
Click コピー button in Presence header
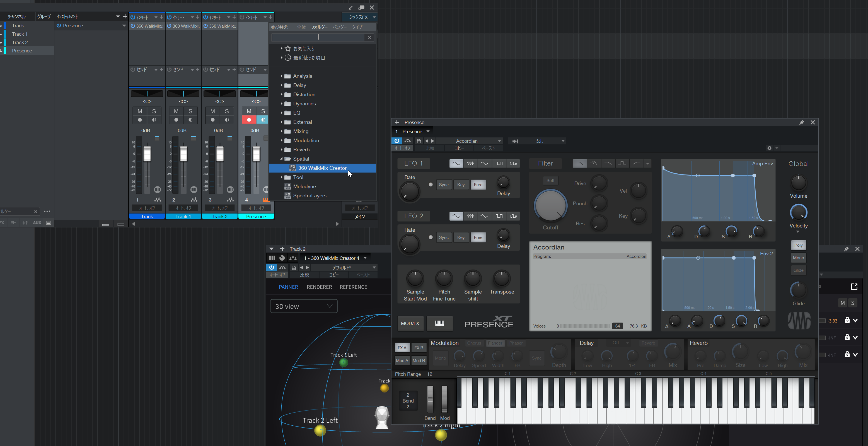459,148
